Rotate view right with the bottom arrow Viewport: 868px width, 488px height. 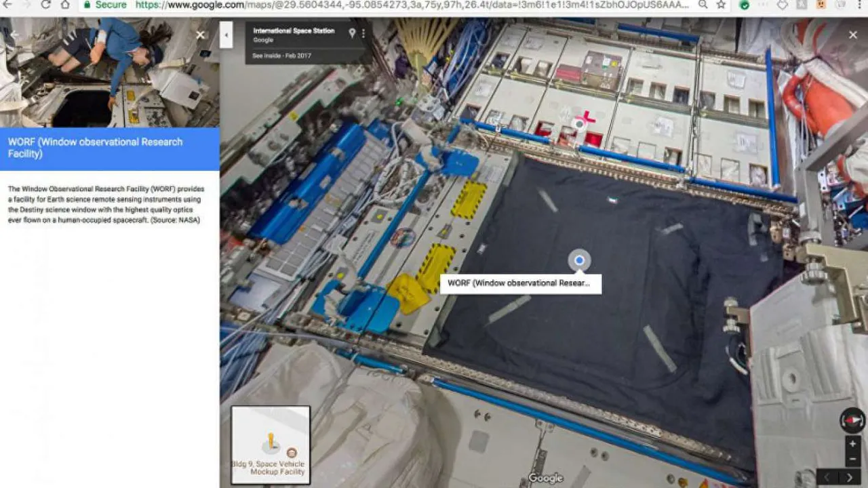[x=849, y=477]
